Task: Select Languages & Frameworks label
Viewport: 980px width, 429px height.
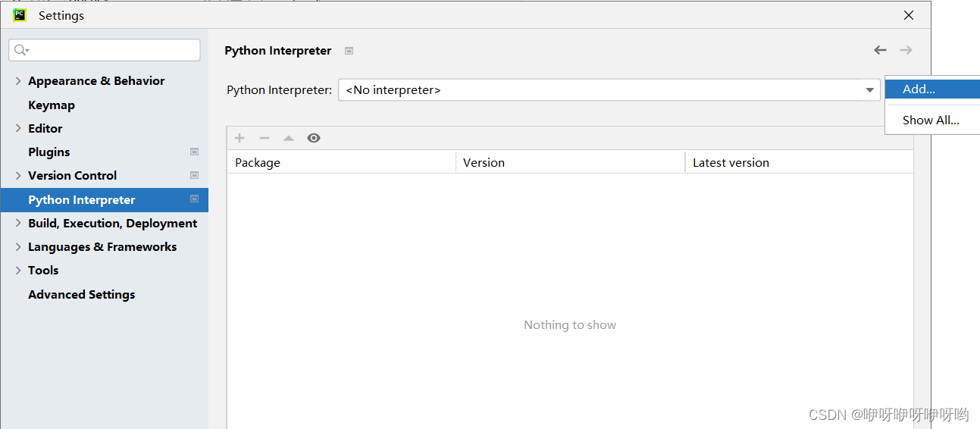Action: [102, 246]
